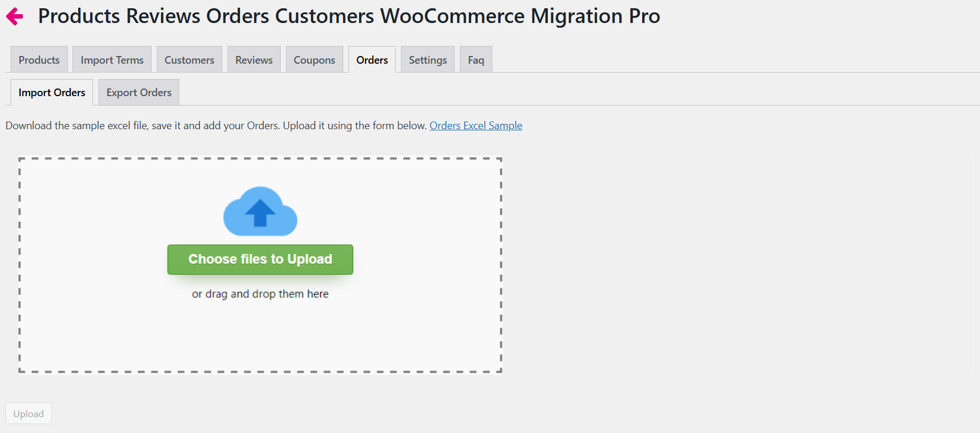Select the Import Orders sub-tab
The width and height of the screenshot is (980, 433).
coord(51,92)
